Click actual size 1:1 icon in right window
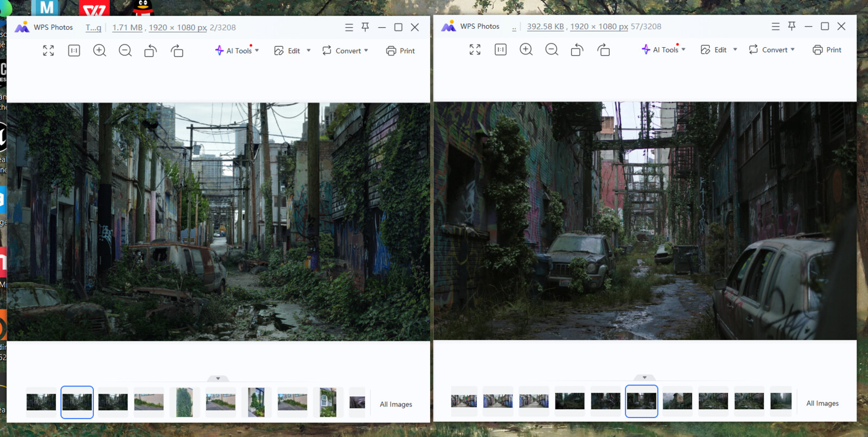The height and width of the screenshot is (437, 868). [500, 49]
